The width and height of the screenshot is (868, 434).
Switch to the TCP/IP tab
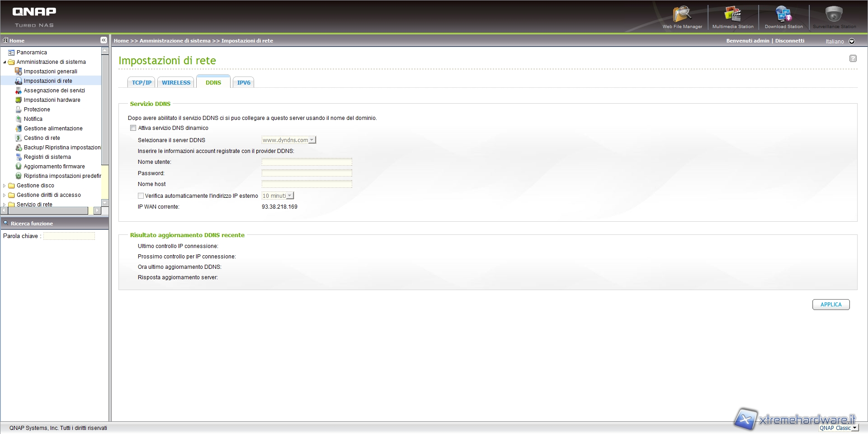(x=142, y=83)
